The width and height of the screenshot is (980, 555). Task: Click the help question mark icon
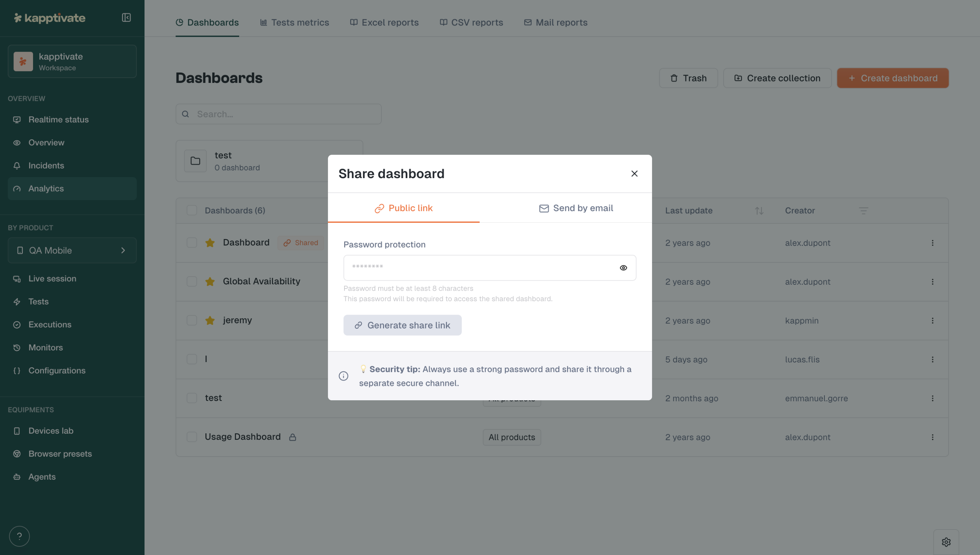coord(20,536)
